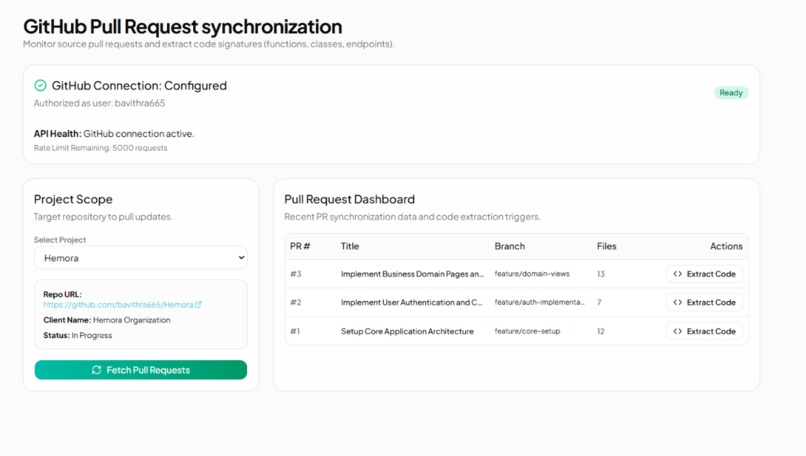
Task: Click the 'Pull Request Dashboard' heading
Action: (x=350, y=199)
